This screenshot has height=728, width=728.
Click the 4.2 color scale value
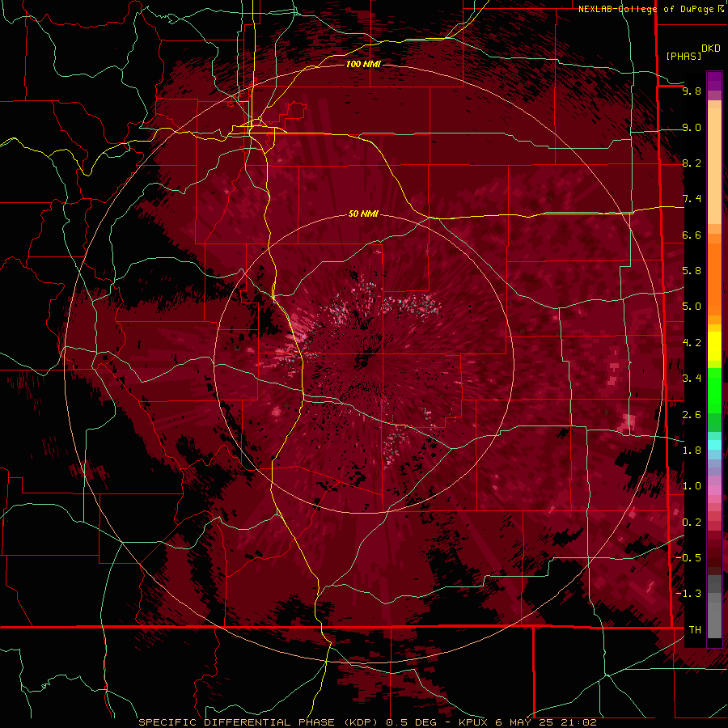coord(692,343)
